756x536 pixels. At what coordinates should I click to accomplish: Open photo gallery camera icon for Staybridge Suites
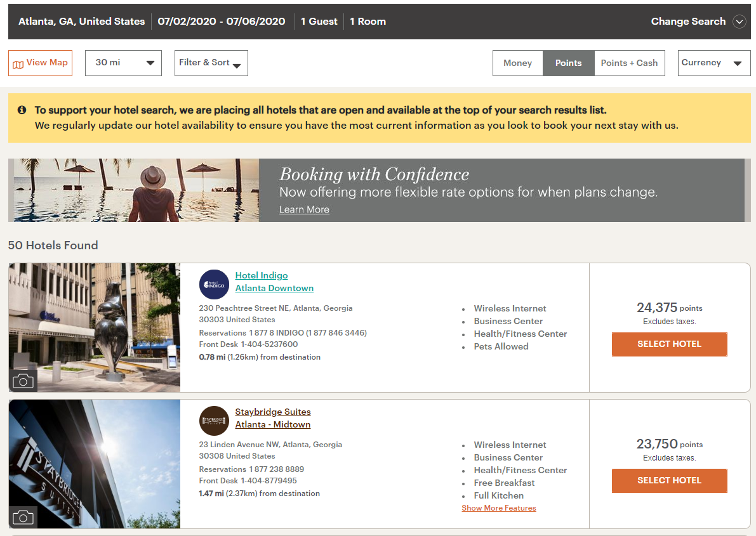(23, 518)
